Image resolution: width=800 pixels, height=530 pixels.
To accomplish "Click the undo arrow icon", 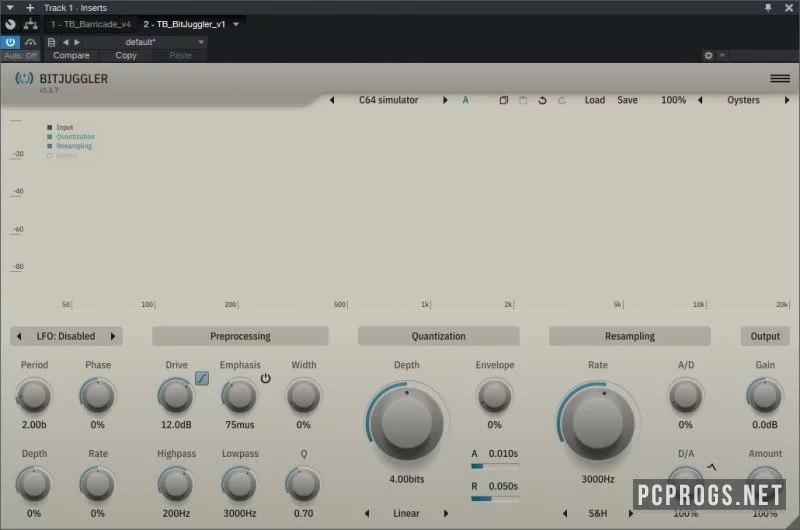I will pyautogui.click(x=542, y=100).
